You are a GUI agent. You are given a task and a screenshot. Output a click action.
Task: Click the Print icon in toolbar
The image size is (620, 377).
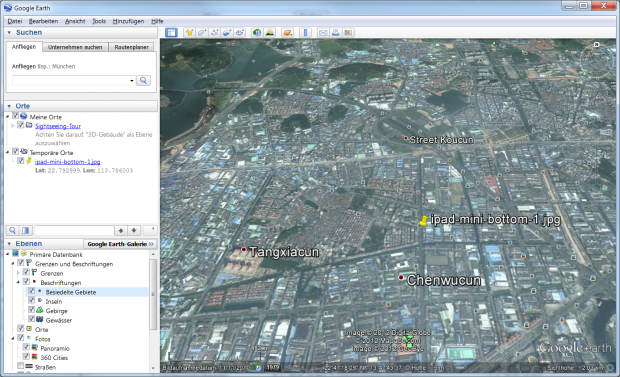pos(336,32)
